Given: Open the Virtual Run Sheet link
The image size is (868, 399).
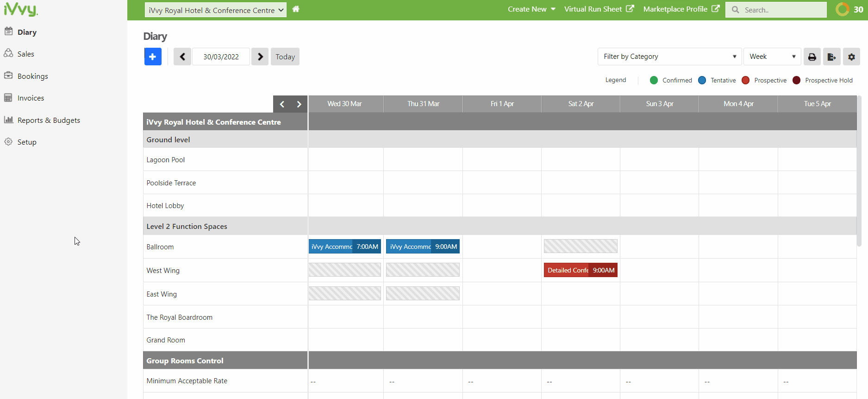Looking at the screenshot, I should 599,9.
